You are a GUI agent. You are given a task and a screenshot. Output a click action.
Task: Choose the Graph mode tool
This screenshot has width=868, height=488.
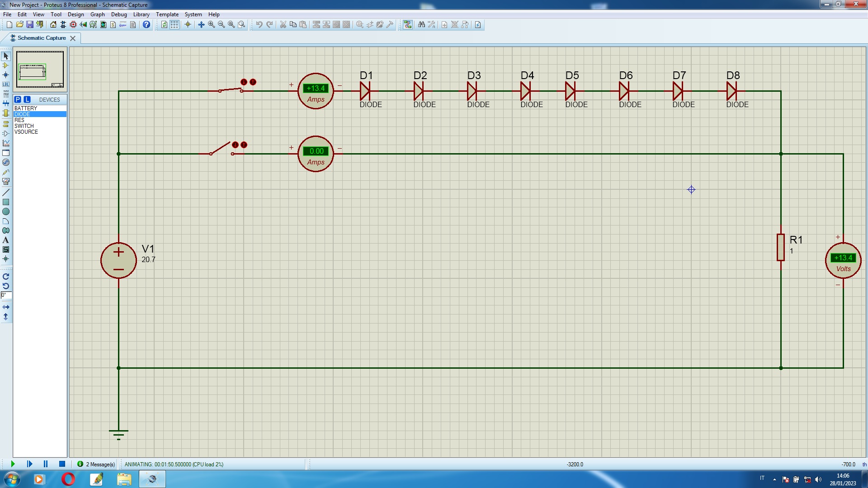click(x=6, y=143)
